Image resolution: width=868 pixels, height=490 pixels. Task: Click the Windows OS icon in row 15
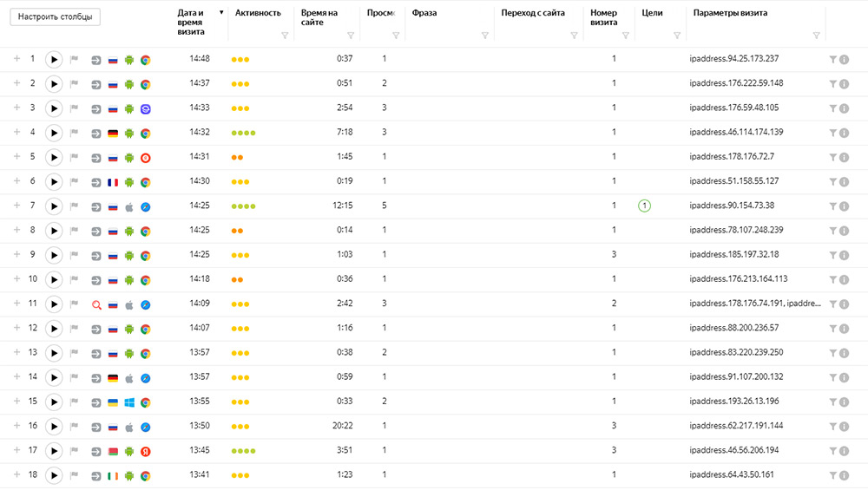point(129,402)
